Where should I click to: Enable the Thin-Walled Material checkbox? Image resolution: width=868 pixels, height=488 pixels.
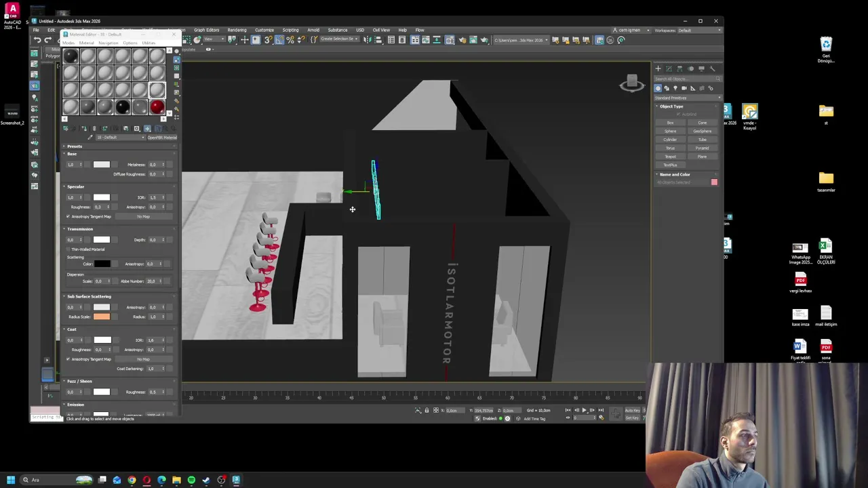68,249
